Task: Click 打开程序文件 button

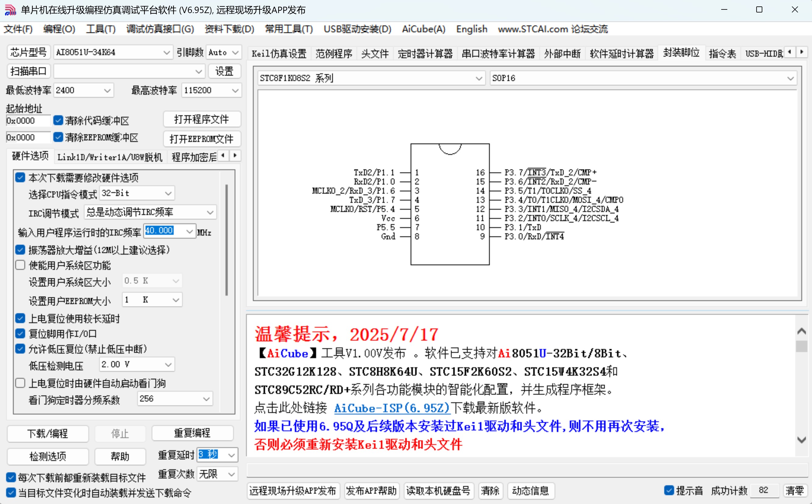Action: click(x=202, y=119)
